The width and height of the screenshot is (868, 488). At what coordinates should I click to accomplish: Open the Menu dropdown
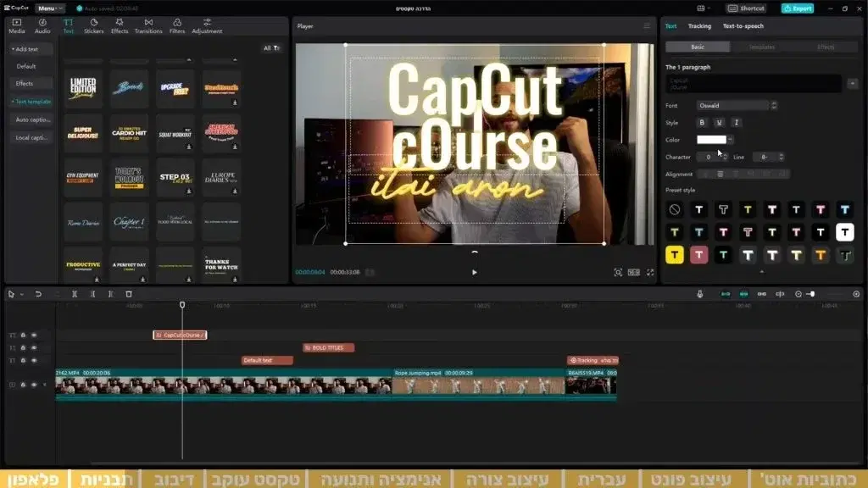point(49,8)
